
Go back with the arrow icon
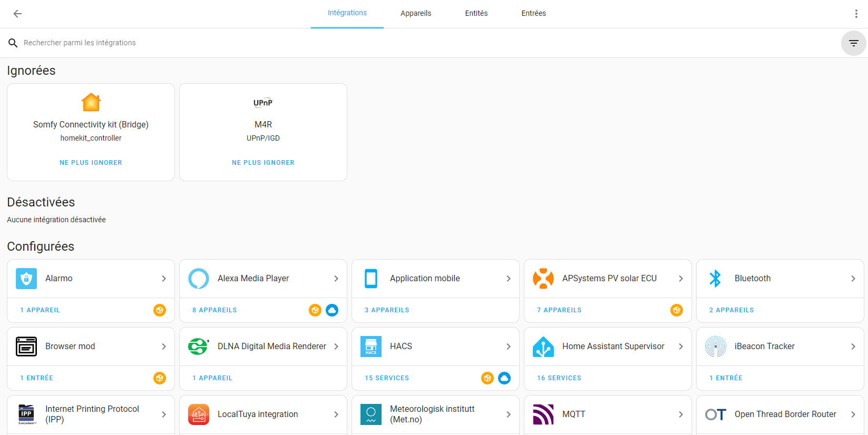[x=17, y=14]
